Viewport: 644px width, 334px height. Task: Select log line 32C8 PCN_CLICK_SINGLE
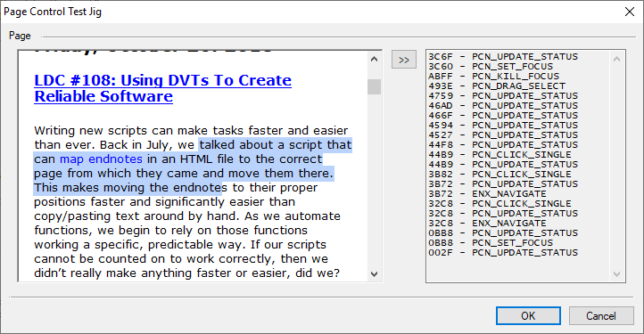[x=500, y=204]
